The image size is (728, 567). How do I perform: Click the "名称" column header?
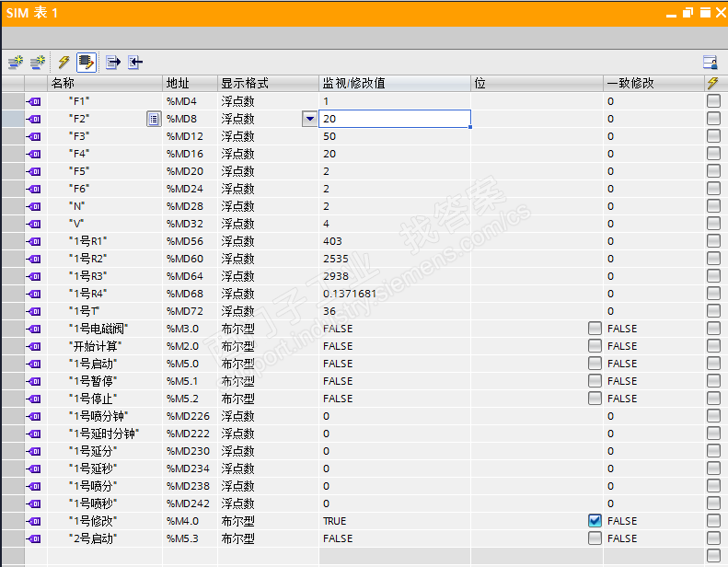[x=105, y=83]
